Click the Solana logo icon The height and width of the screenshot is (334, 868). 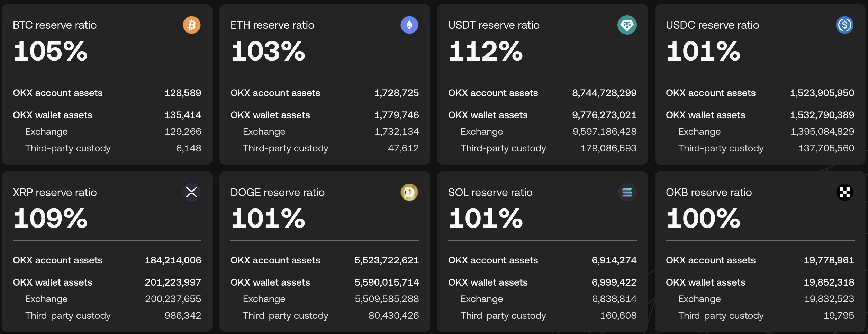coord(627,192)
